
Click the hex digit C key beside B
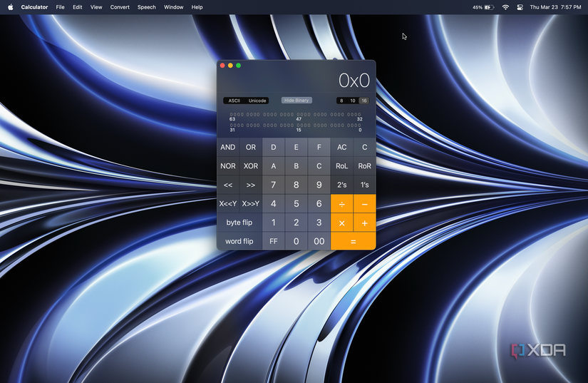319,165
